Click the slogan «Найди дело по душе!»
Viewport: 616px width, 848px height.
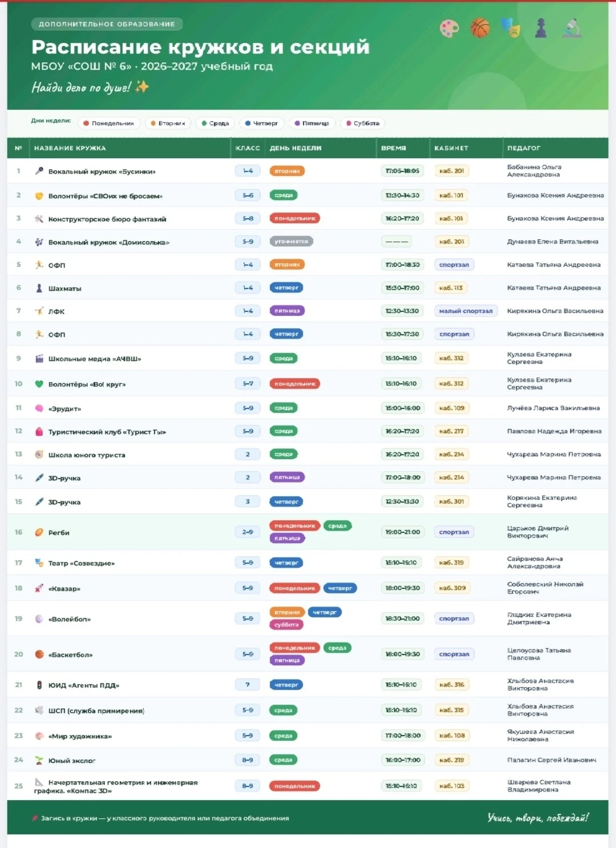[90, 87]
